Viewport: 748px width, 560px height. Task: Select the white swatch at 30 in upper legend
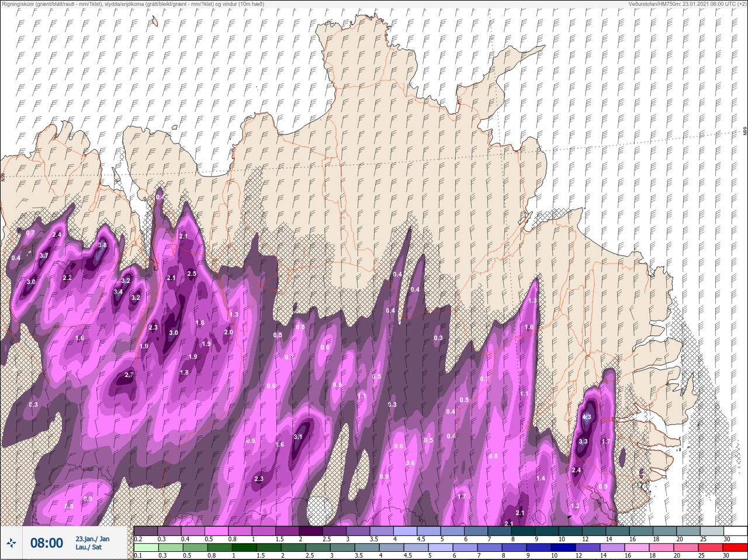tap(735, 531)
